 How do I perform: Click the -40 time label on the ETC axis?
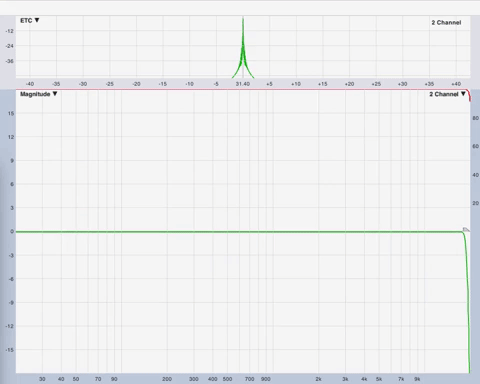[30, 84]
